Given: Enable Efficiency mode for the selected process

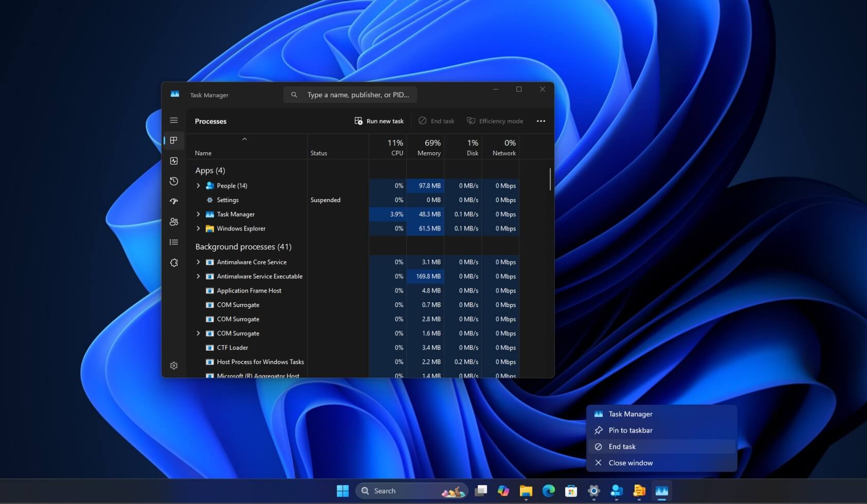Looking at the screenshot, I should point(495,121).
